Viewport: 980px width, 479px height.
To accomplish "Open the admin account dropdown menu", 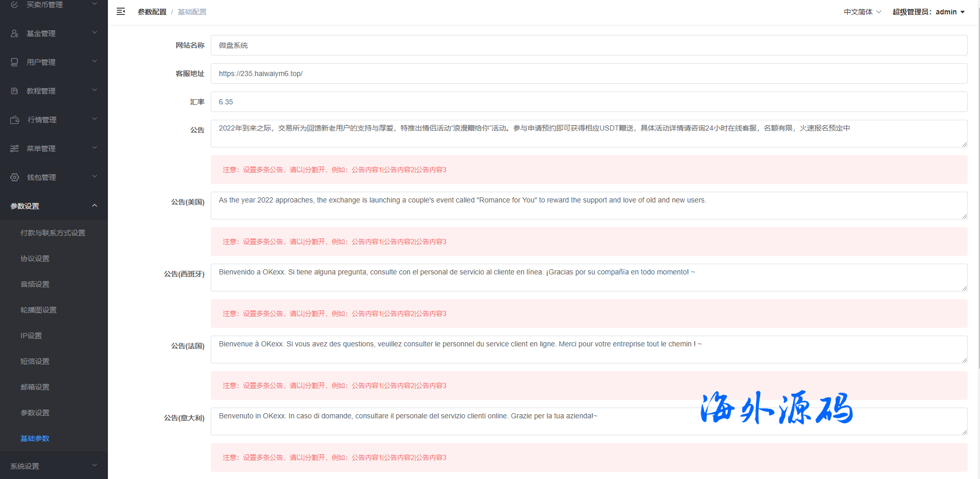I will [x=929, y=12].
